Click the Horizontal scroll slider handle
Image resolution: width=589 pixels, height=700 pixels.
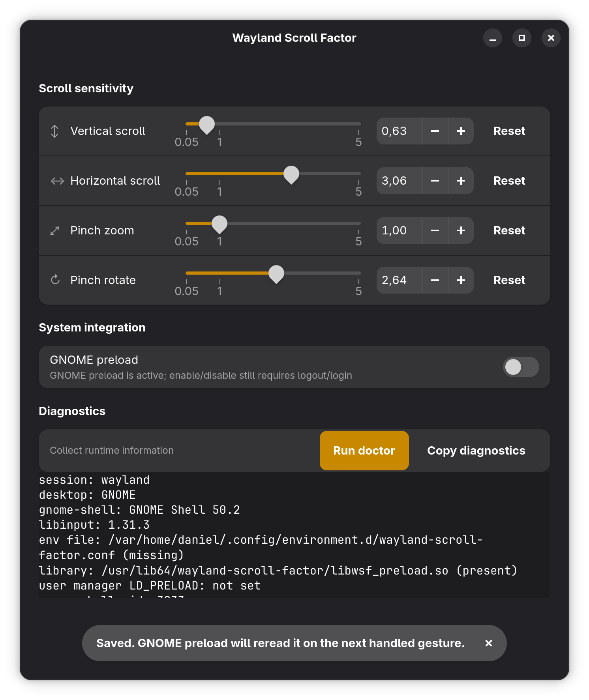[291, 175]
